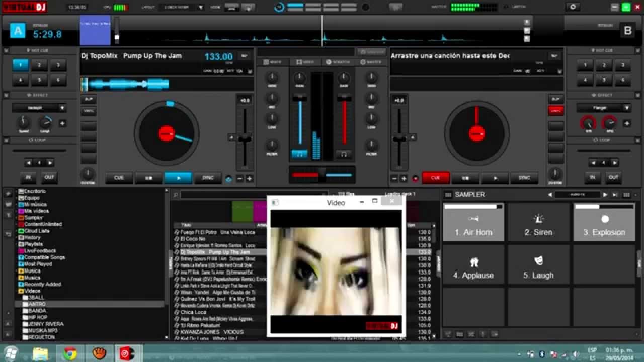This screenshot has width=644, height=362.
Task: Click the browser search input field
Action: 254,195
